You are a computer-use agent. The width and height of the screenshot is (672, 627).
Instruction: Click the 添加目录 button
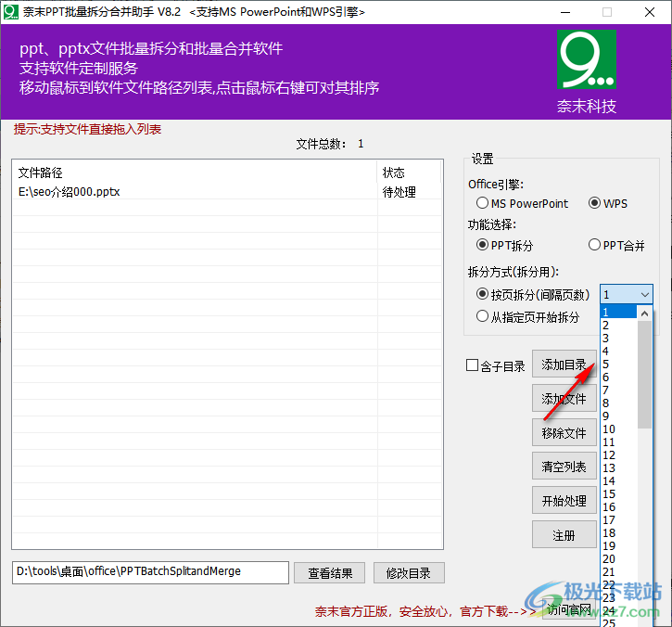click(564, 365)
